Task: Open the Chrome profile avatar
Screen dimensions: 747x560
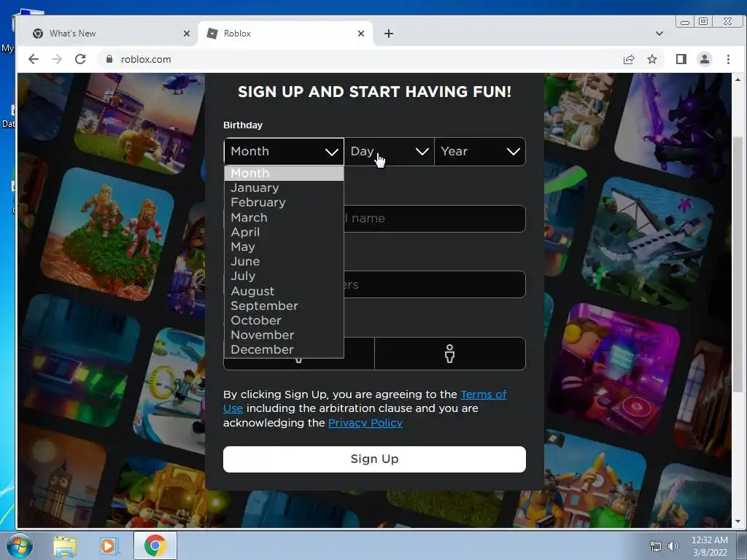Action: pyautogui.click(x=705, y=59)
